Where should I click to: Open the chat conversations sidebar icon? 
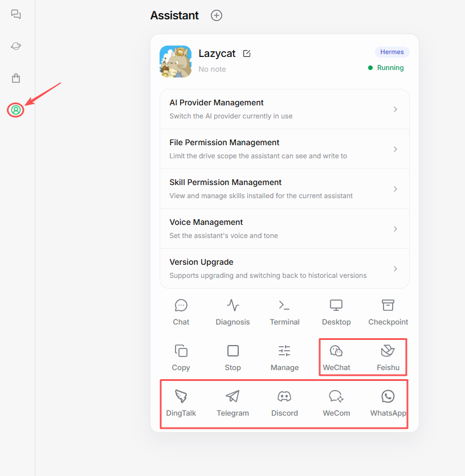(16, 14)
